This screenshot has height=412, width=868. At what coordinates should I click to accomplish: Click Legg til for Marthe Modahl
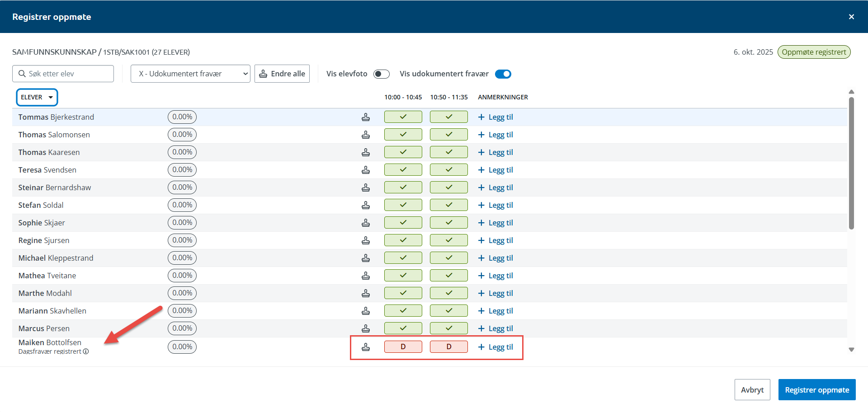pos(495,293)
